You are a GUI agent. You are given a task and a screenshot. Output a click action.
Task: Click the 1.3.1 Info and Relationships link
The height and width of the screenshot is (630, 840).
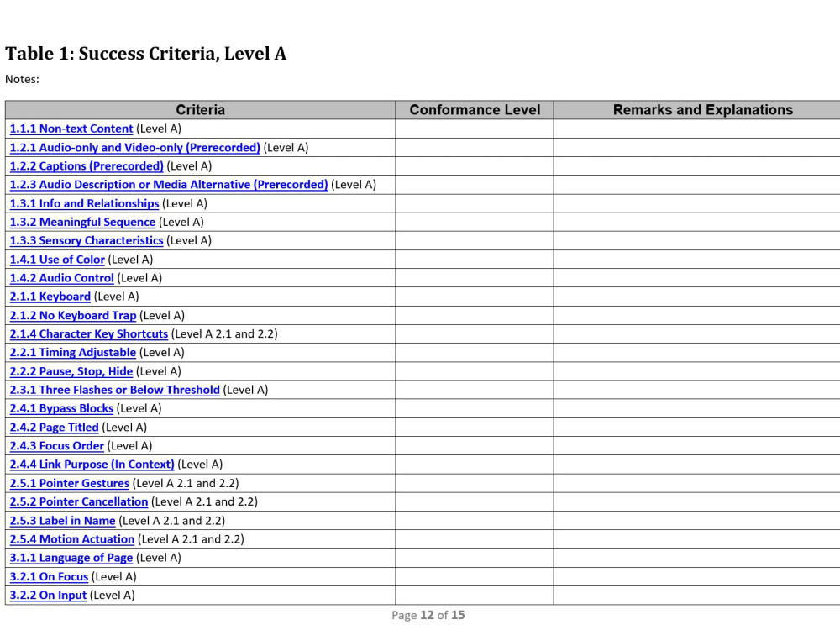(x=85, y=203)
